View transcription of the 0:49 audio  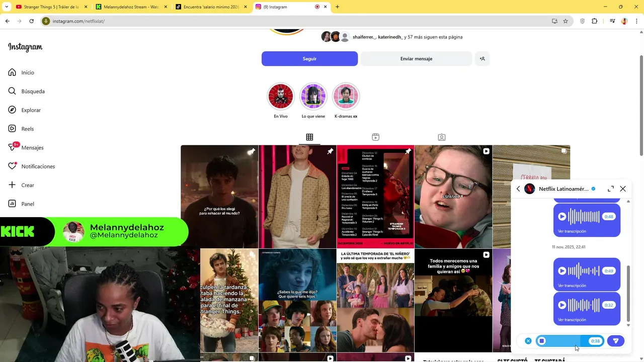(x=572, y=286)
